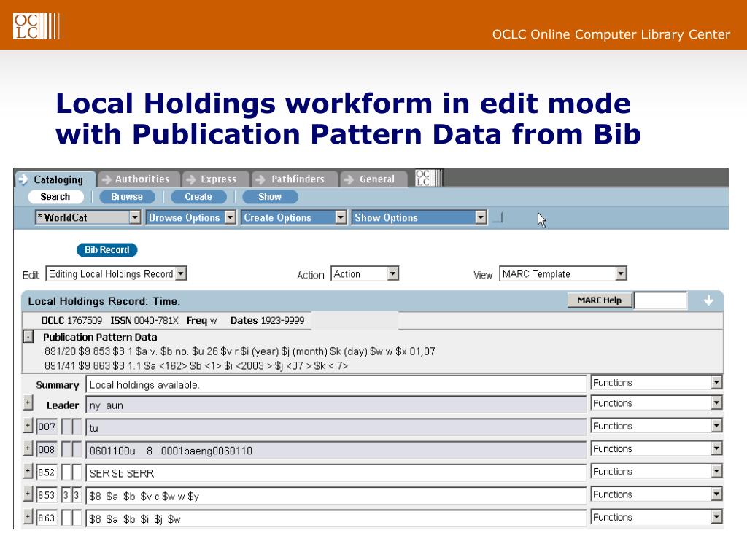Click the Show pill button
The image size is (747, 560).
click(270, 197)
